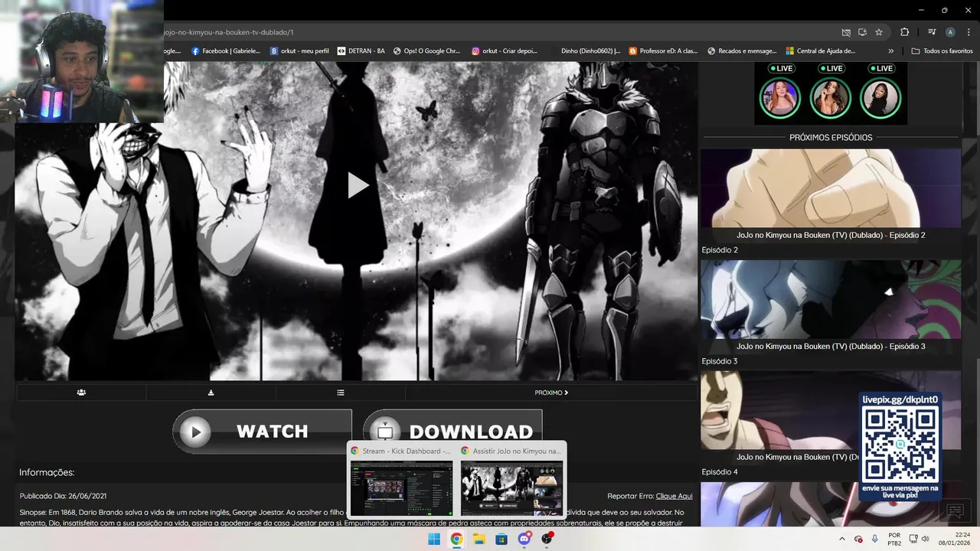Screen dimensions: 980x551
Task: Click the blocked camera icon in the address bar
Action: click(846, 32)
